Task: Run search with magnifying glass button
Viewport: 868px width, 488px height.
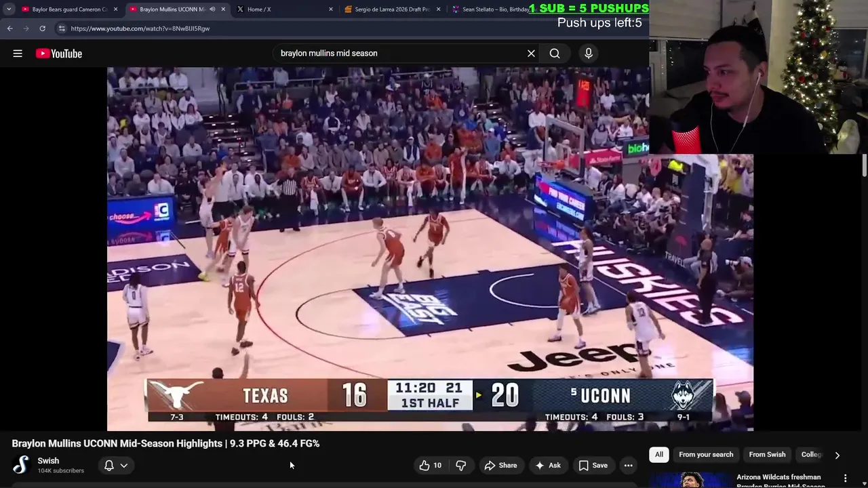Action: pyautogui.click(x=555, y=54)
